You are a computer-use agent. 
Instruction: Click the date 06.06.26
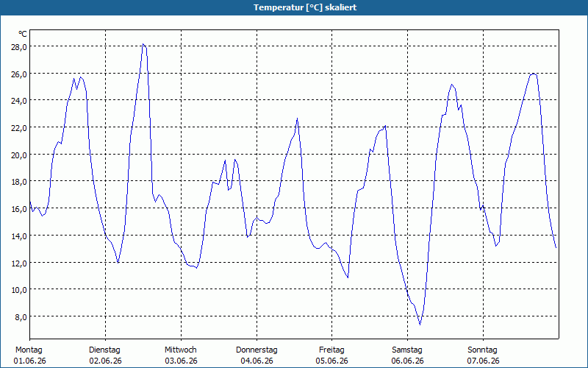pos(408,361)
